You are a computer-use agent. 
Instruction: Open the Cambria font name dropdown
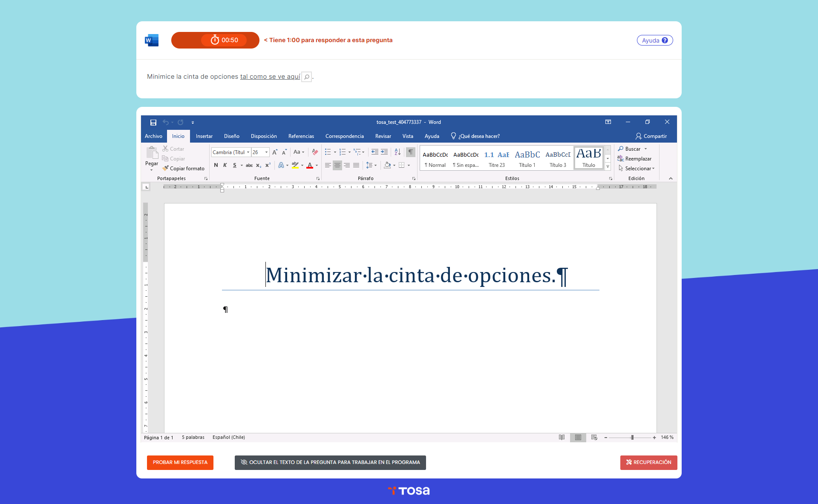(248, 152)
